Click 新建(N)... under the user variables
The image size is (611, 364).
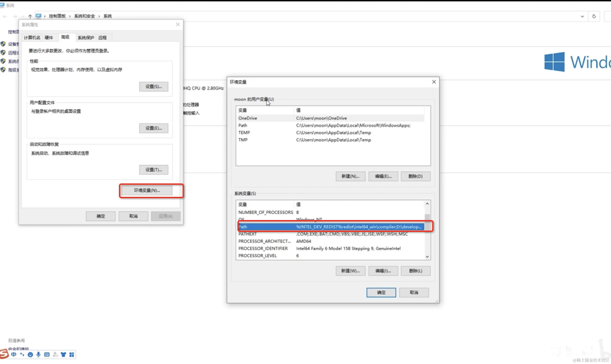pos(350,176)
